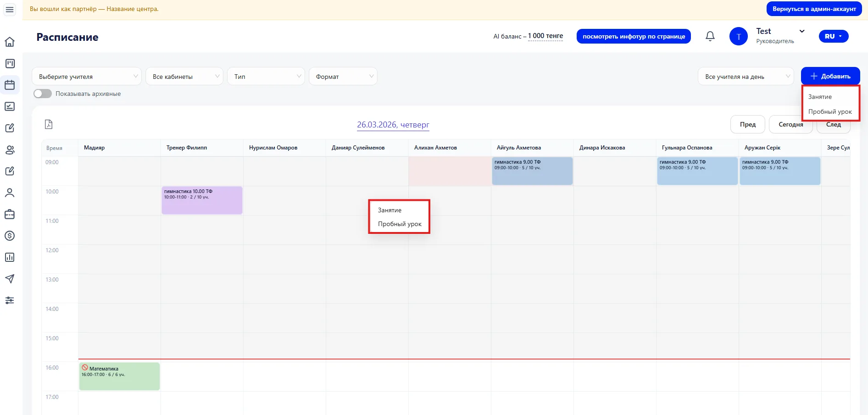The width and height of the screenshot is (868, 415).
Task: Choose Пробный урок in the grid context menu
Action: pyautogui.click(x=400, y=224)
